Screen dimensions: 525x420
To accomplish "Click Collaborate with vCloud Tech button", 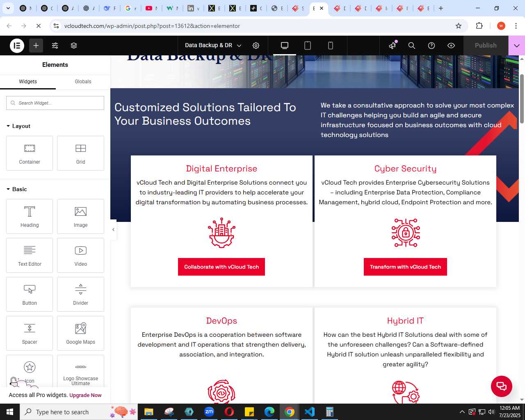I will 221,267.
